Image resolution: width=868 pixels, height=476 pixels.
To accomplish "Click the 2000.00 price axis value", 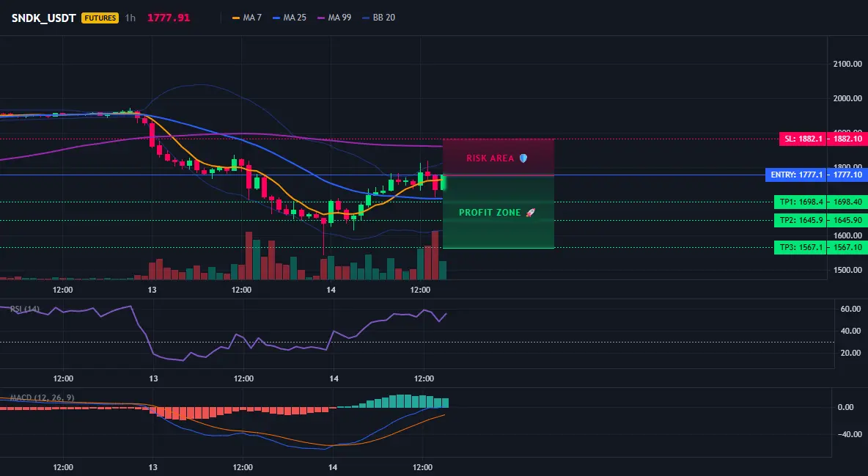I will tap(847, 98).
